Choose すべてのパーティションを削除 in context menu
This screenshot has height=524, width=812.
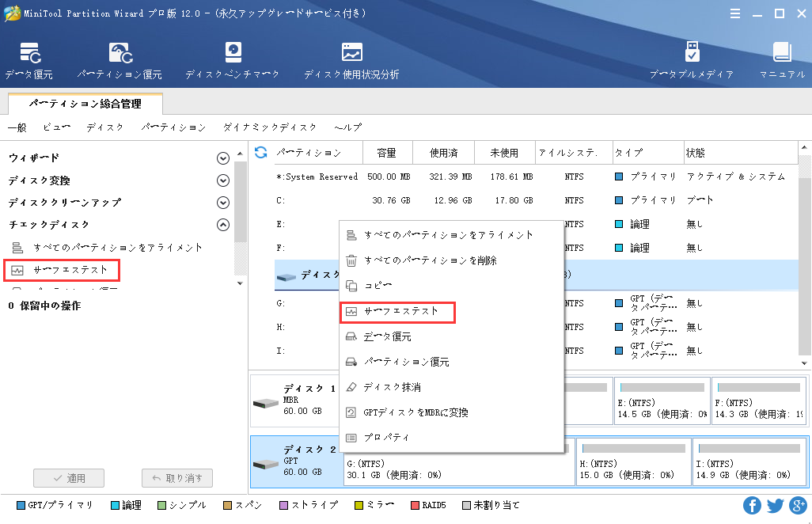point(452,260)
